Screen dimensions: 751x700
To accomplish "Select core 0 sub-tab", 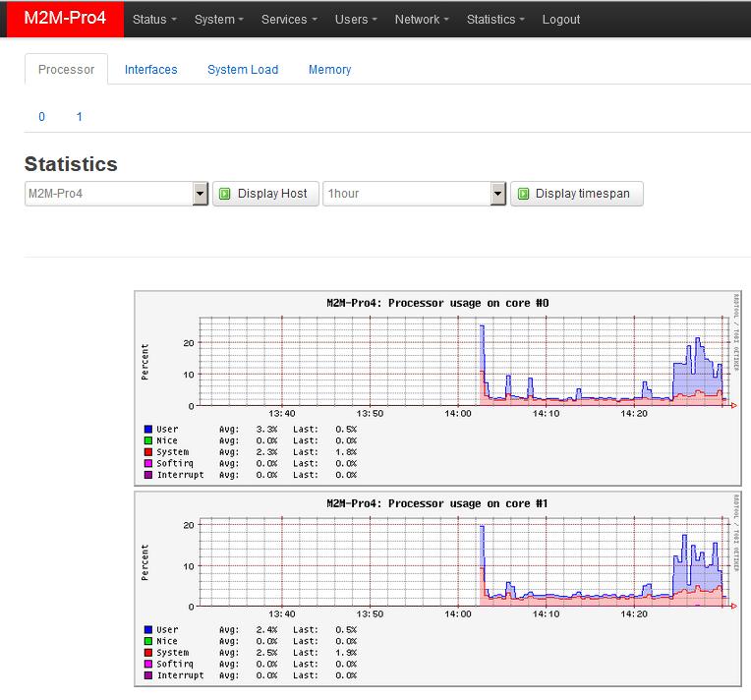I will click(x=41, y=116).
